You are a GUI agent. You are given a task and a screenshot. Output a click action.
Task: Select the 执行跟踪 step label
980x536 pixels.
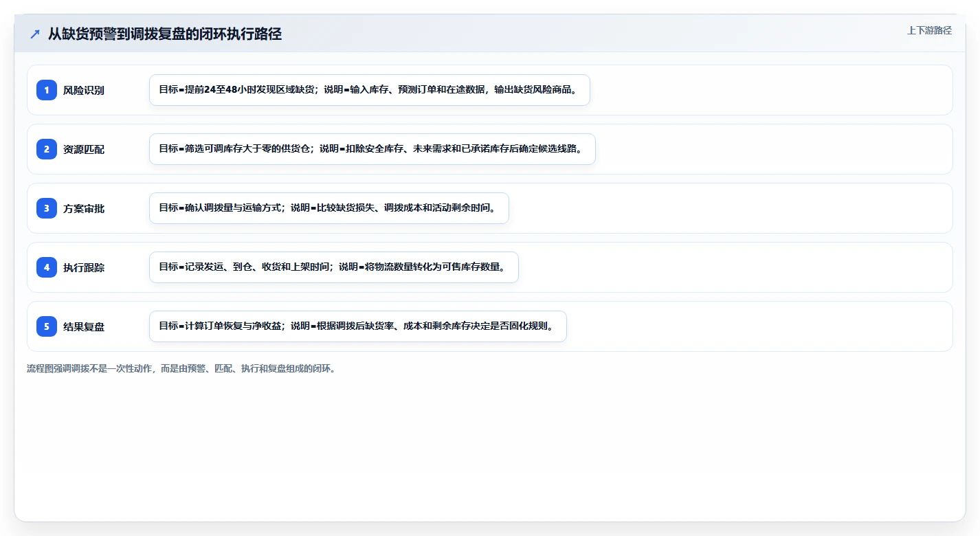pos(84,267)
